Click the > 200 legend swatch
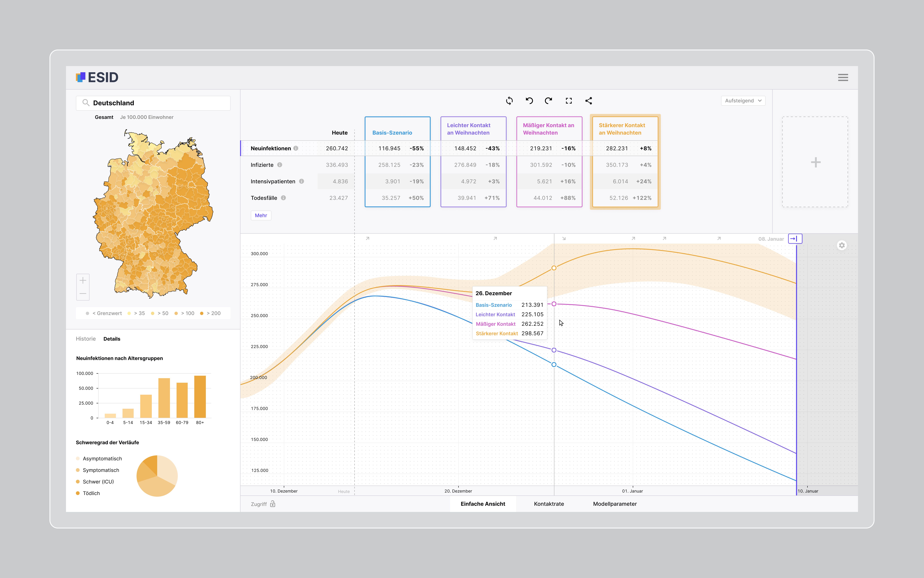This screenshot has width=924, height=578. click(202, 313)
